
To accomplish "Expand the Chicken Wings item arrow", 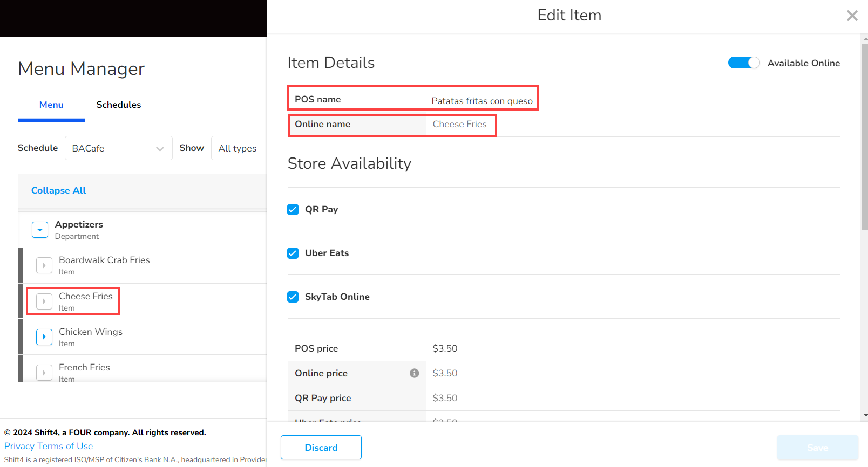I will click(x=44, y=337).
